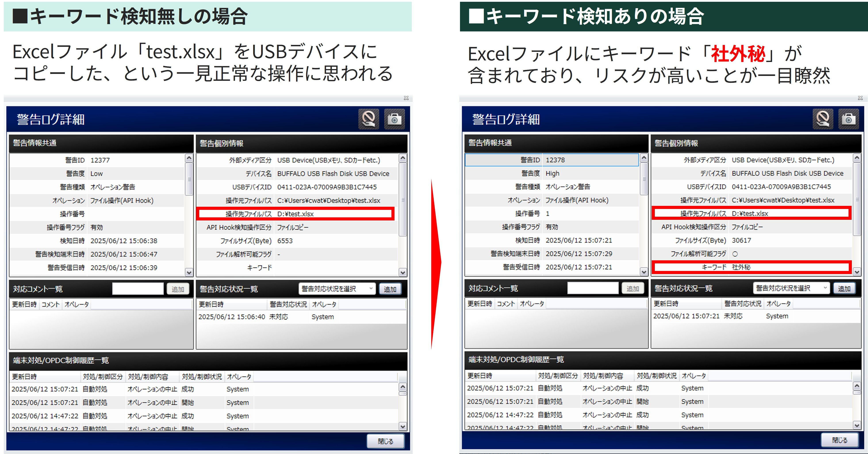
Task: Click the up arrow of the left 警告個別情報 scrollbar
Action: pos(403,158)
